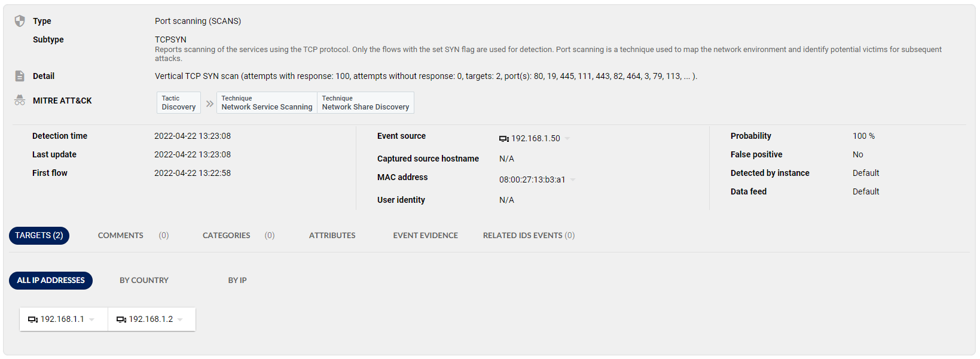
Task: Expand the 192.168.1.50 event source dropdown
Action: [567, 139]
